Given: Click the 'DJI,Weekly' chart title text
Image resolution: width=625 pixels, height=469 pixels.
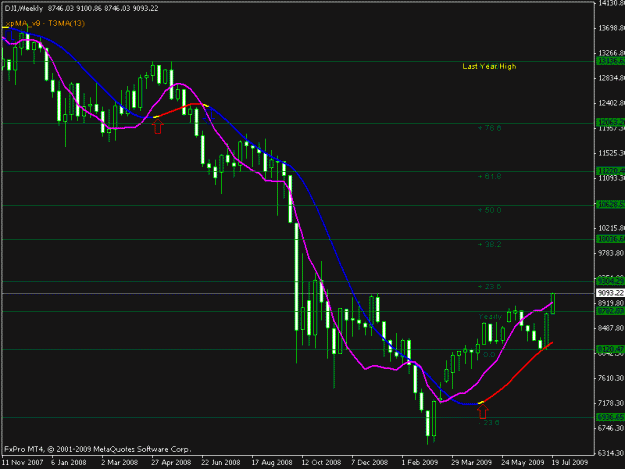Looking at the screenshot, I should pos(24,8).
